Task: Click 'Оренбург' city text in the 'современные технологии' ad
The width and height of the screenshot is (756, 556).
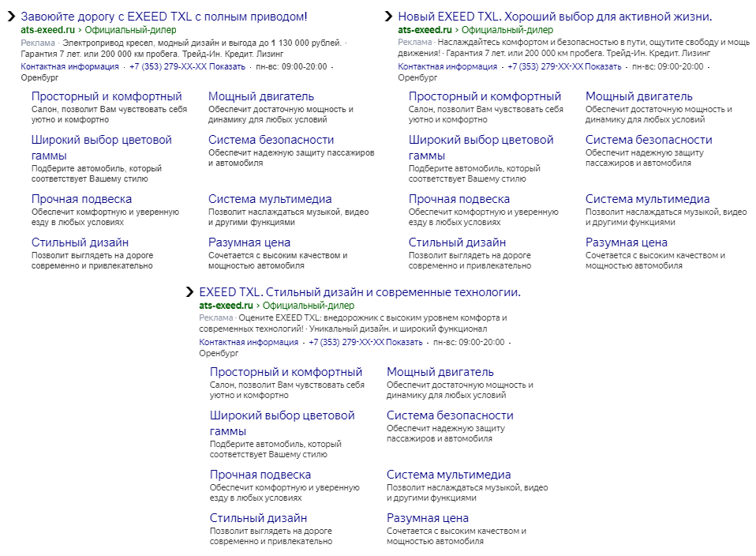Action: pos(219,353)
